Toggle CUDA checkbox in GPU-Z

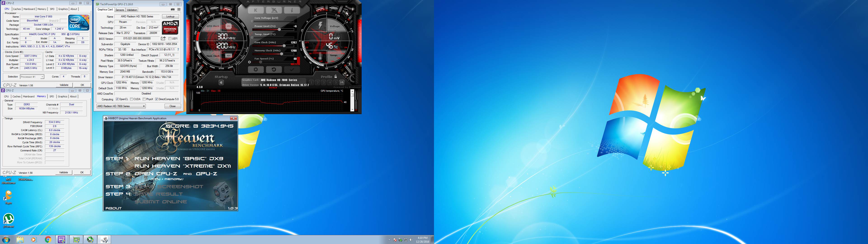(131, 99)
